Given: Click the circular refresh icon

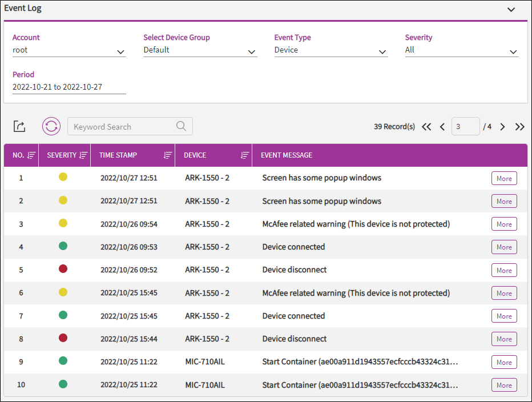Looking at the screenshot, I should click(x=51, y=127).
